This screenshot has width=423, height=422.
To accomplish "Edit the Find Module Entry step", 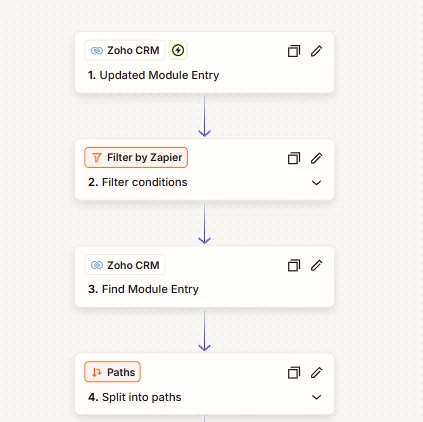I will pos(316,265).
